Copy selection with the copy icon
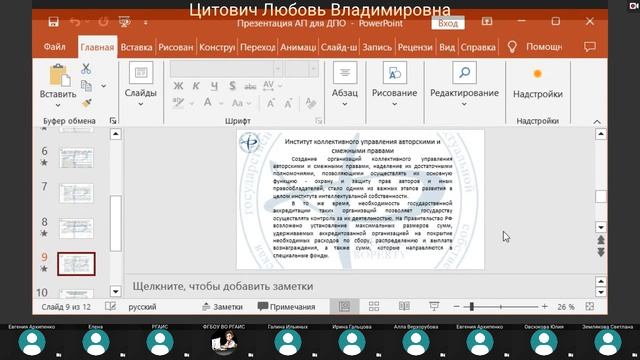 pos(86,86)
